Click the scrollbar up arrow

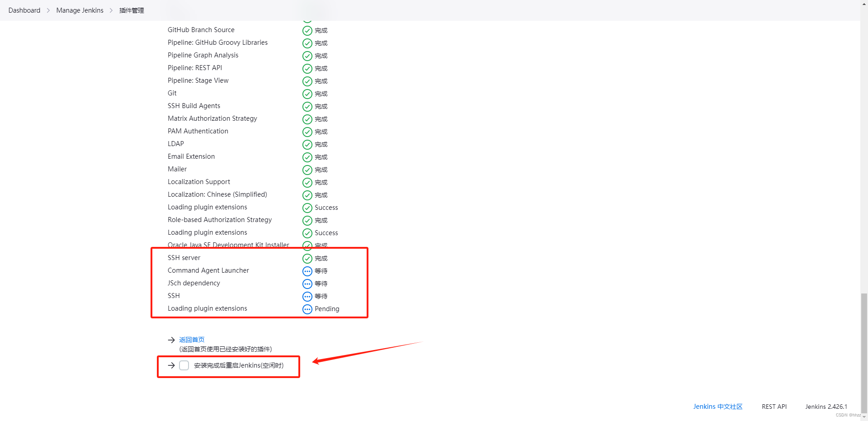[864, 4]
